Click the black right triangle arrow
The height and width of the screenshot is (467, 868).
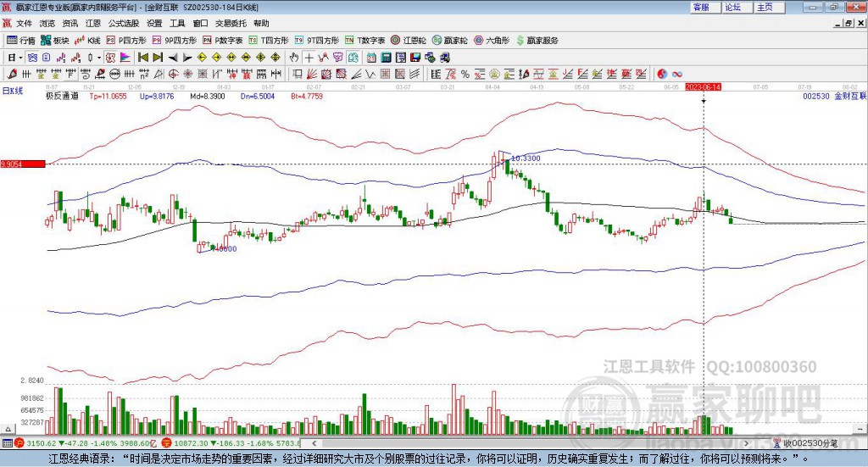(187, 58)
